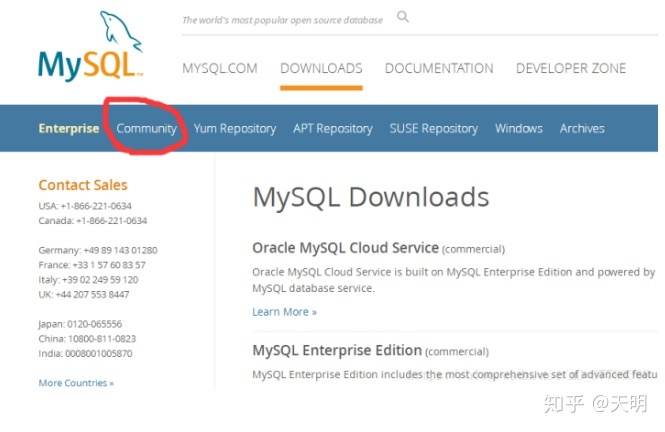Click the search magnifier icon
665x432 pixels.
click(402, 17)
